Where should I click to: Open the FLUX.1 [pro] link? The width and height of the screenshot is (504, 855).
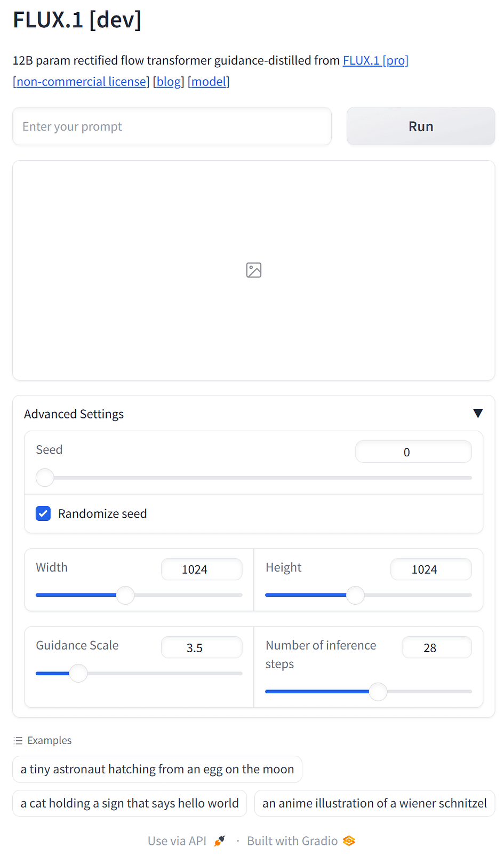[x=375, y=60]
